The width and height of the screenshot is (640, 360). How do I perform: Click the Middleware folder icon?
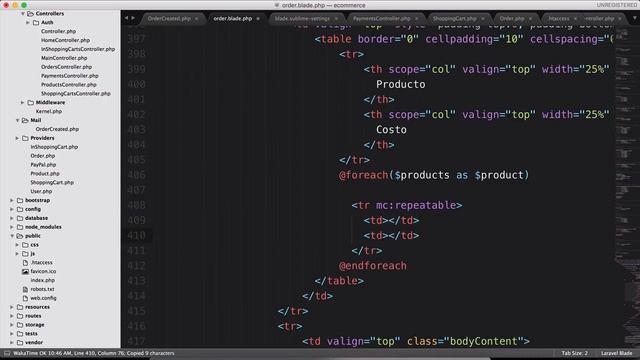pyautogui.click(x=31, y=102)
